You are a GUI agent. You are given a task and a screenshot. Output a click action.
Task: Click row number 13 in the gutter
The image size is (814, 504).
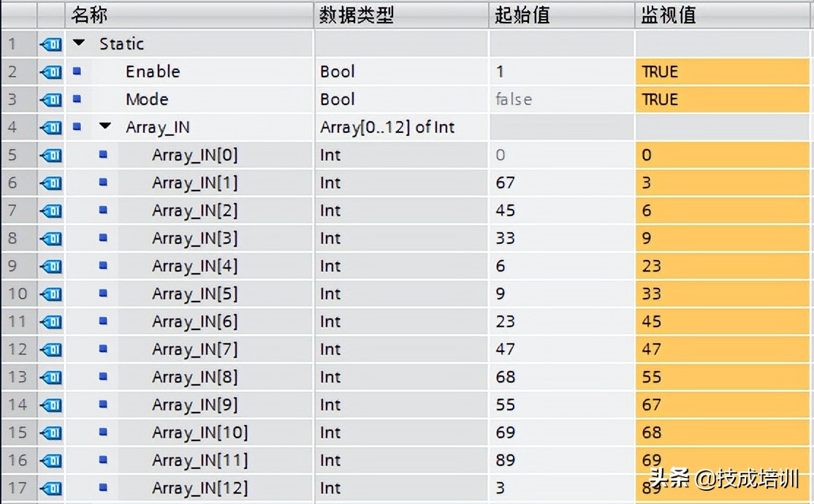click(17, 377)
